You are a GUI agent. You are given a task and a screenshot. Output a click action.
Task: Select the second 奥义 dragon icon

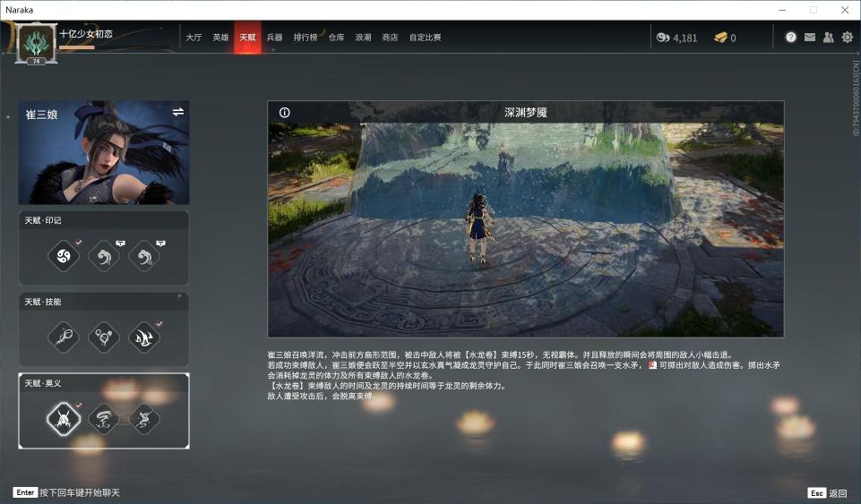click(x=104, y=419)
